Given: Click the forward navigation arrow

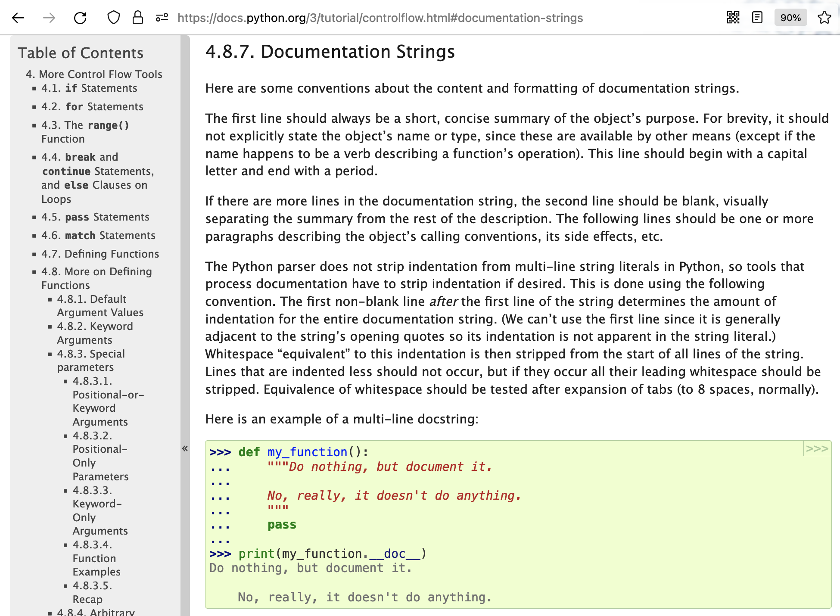Looking at the screenshot, I should (x=49, y=18).
